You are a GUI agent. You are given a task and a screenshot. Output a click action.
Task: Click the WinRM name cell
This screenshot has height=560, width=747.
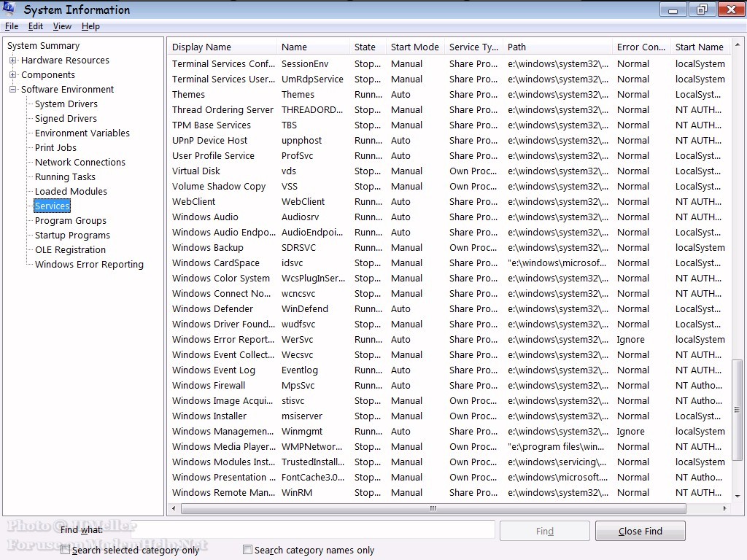point(297,492)
